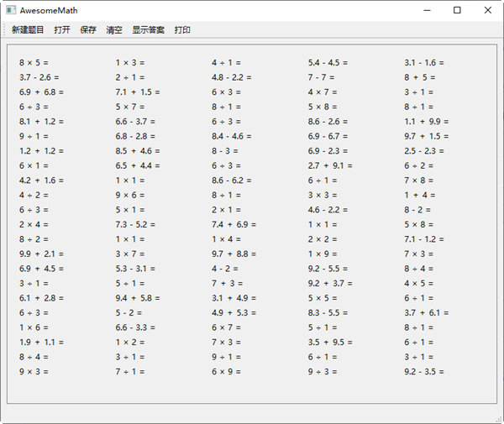Open the 新建题目 menu
The image size is (504, 424).
28,30
